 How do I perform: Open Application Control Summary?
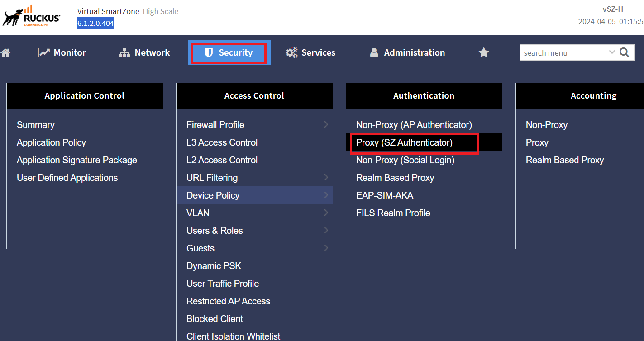[36, 125]
